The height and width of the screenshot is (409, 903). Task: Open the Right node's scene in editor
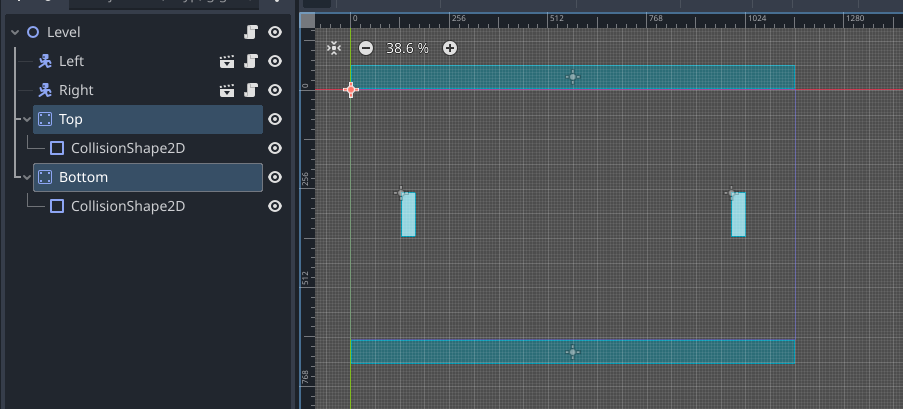pyautogui.click(x=227, y=90)
